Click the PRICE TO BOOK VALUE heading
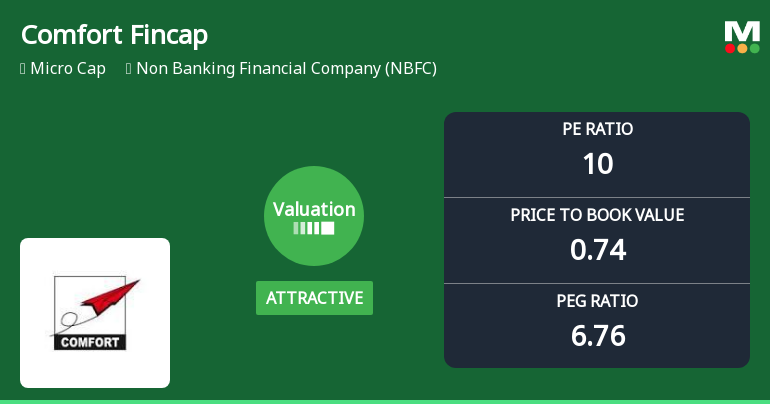Image resolution: width=770 pixels, height=404 pixels. coord(597,215)
